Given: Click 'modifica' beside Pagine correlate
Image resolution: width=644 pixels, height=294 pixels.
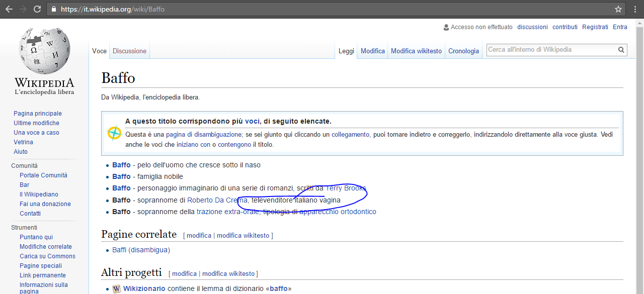Looking at the screenshot, I should point(199,235).
